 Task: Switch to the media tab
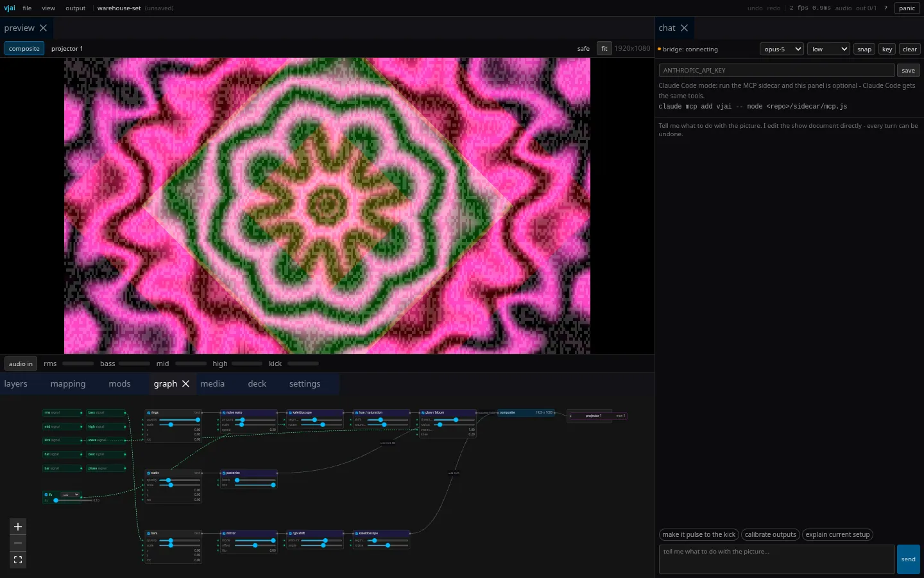[x=212, y=384]
